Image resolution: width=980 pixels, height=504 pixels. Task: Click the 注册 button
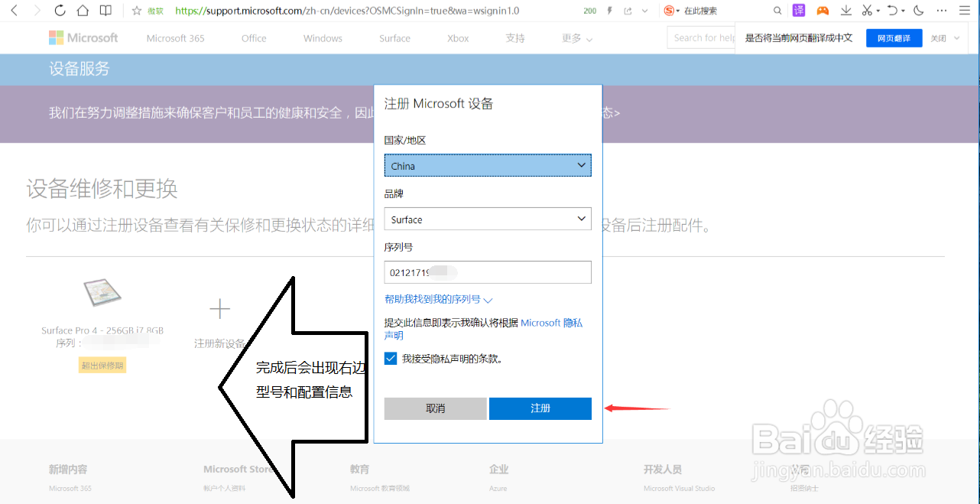[540, 408]
